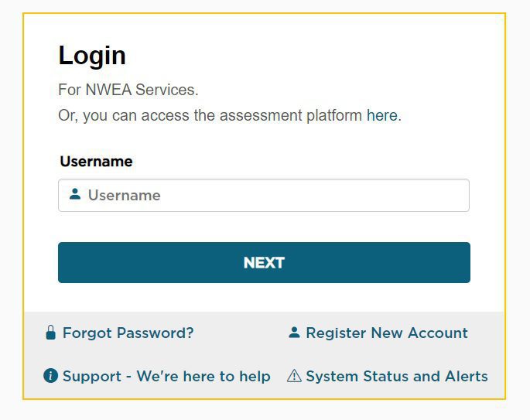Screen dimensions: 530x420
Task: Click the warning triangle icon beside System Status
Action: pos(294,376)
